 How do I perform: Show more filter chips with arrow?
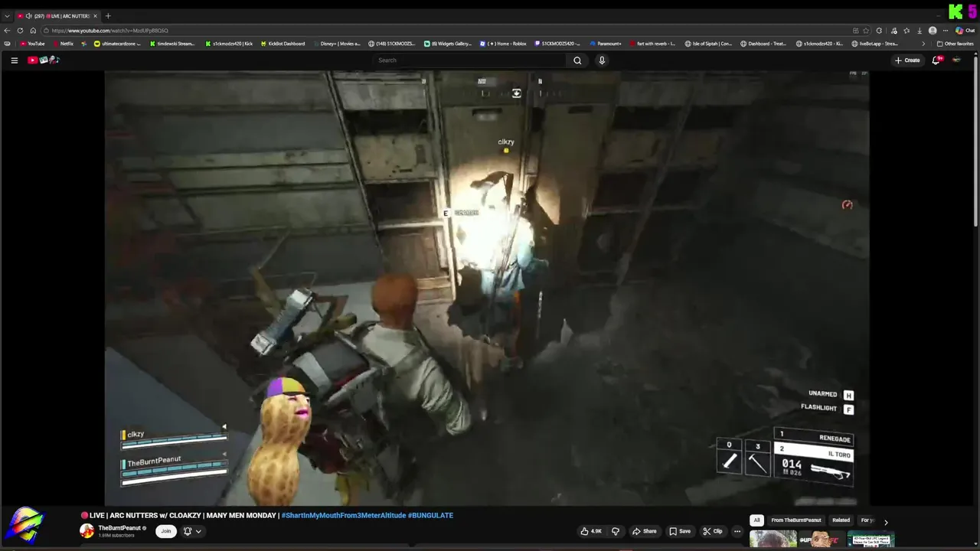886,522
